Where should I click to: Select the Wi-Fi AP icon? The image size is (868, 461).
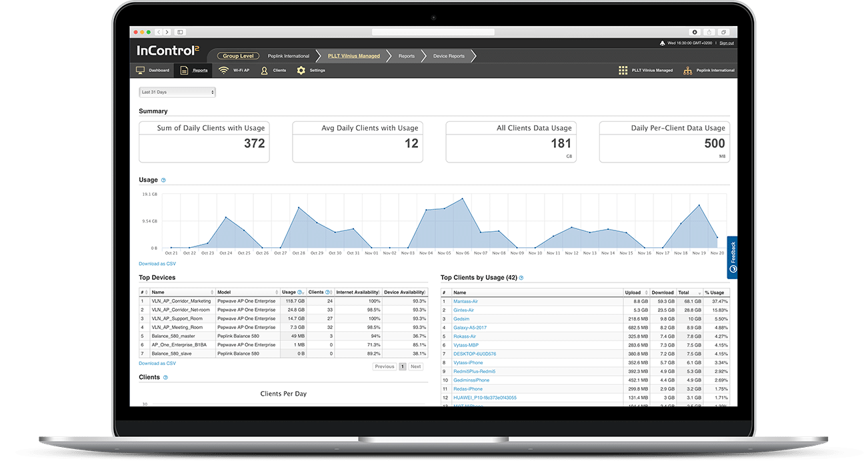coord(223,70)
